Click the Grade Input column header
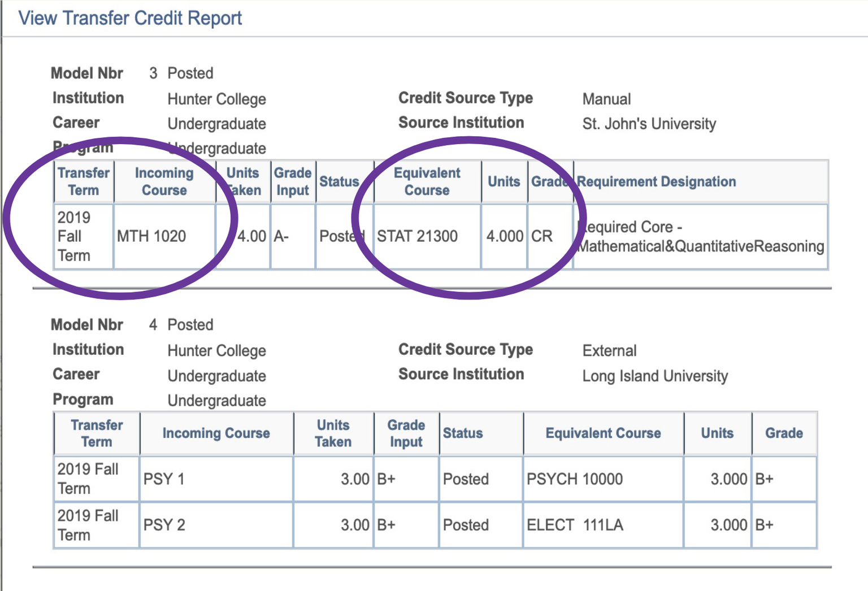 [x=293, y=181]
